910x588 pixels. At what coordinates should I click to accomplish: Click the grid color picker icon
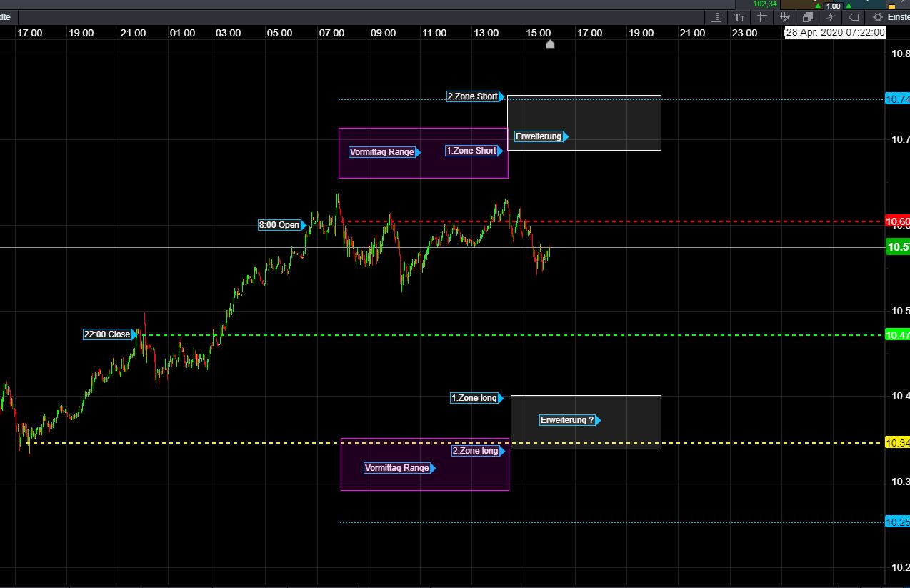tap(785, 17)
